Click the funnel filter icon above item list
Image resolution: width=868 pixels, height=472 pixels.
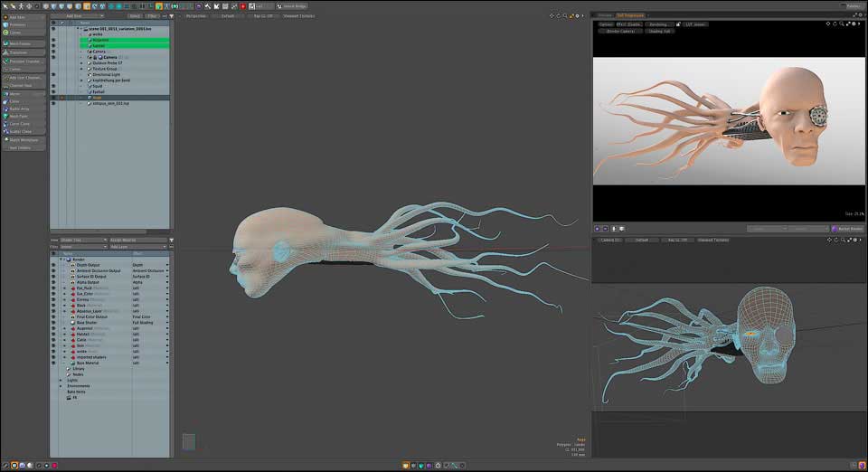(x=172, y=15)
